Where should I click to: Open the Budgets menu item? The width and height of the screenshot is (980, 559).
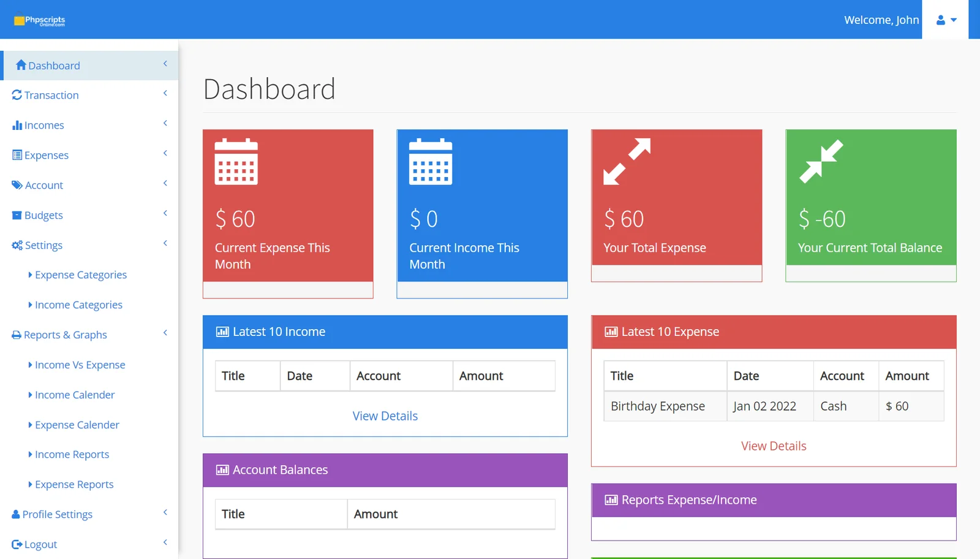coord(89,215)
